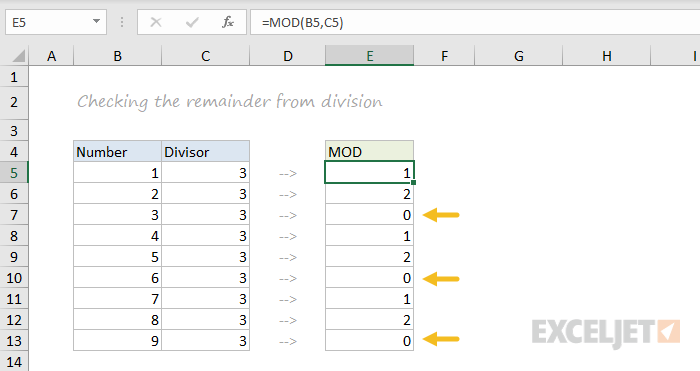Select the Divisor cell in row 9

pyautogui.click(x=205, y=257)
